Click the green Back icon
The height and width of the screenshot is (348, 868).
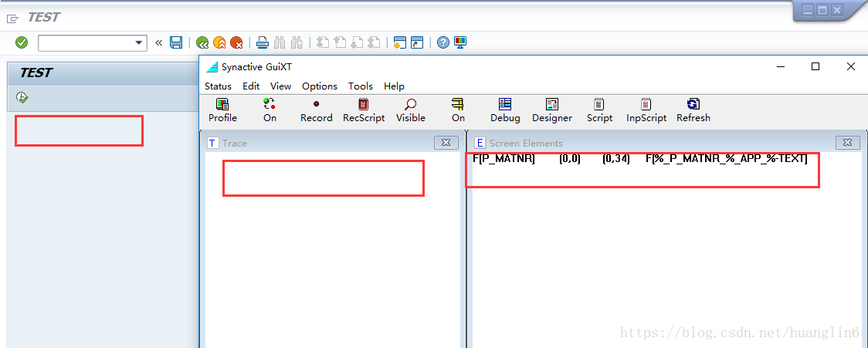202,42
